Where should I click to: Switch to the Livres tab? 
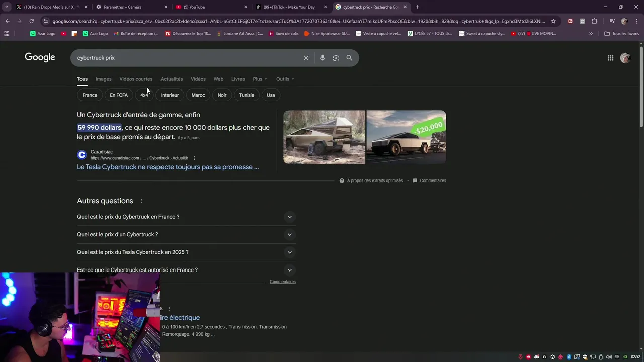238,79
